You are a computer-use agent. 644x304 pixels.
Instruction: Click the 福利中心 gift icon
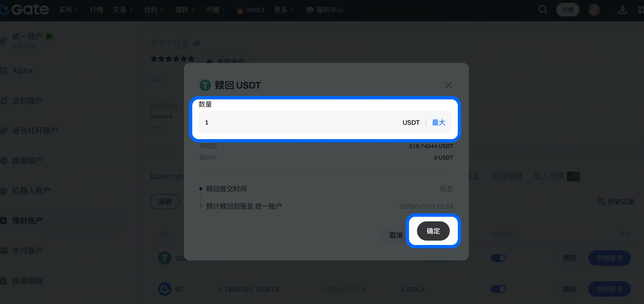310,10
